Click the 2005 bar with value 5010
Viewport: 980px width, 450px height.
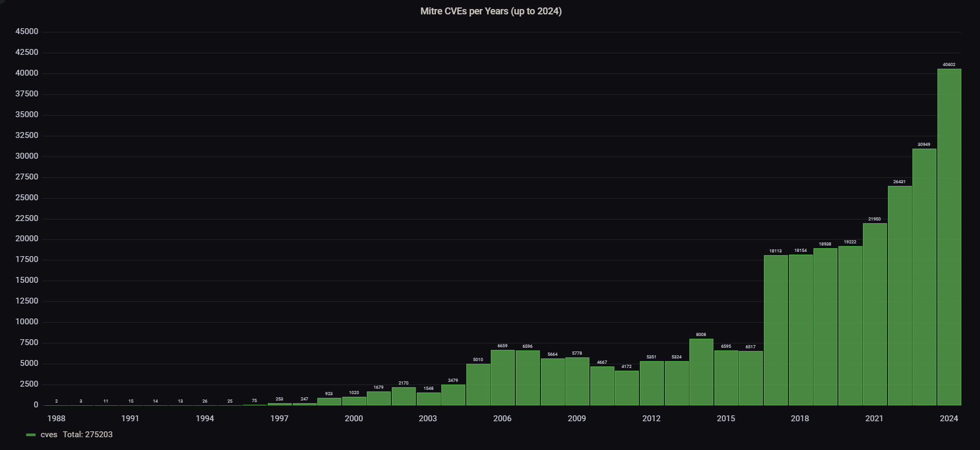coord(478,384)
